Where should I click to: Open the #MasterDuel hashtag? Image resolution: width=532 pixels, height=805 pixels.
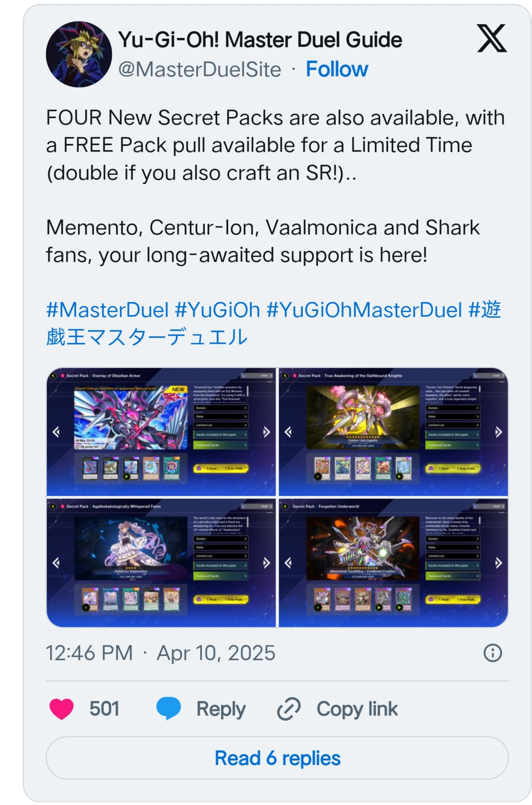coord(108,310)
